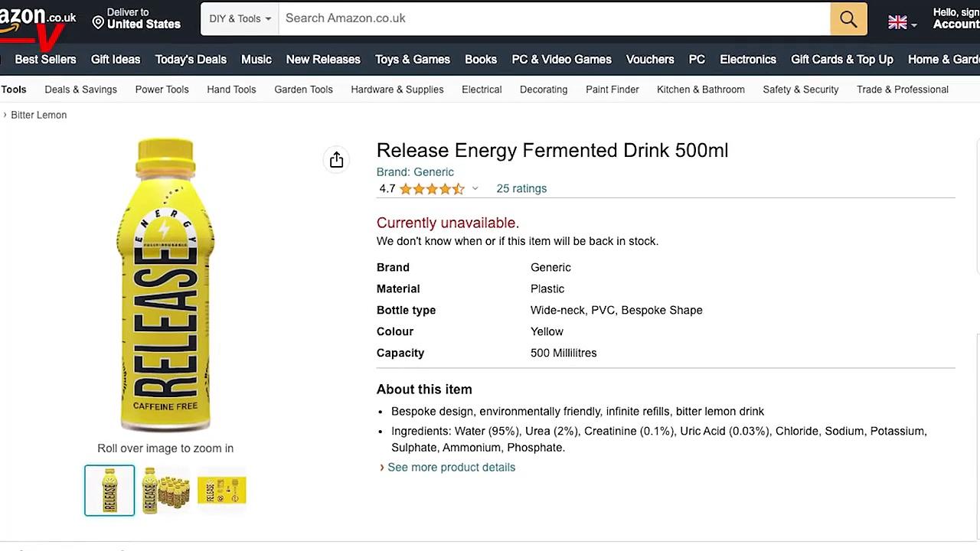Select the highlighted bottle thumbnail

pyautogui.click(x=109, y=491)
